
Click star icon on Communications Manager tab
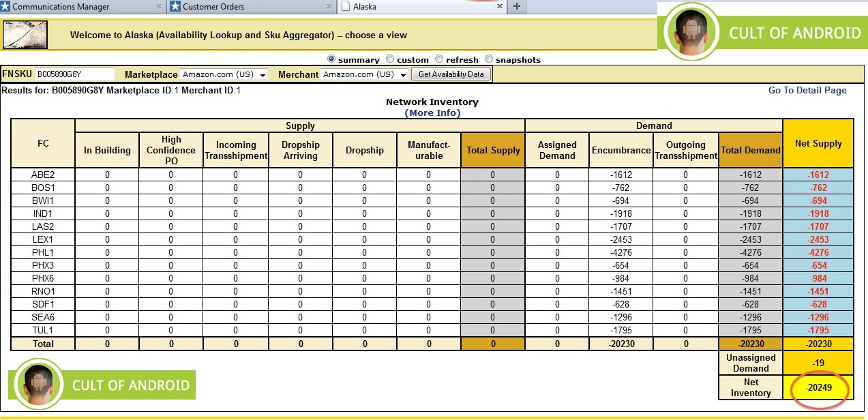pyautogui.click(x=6, y=7)
